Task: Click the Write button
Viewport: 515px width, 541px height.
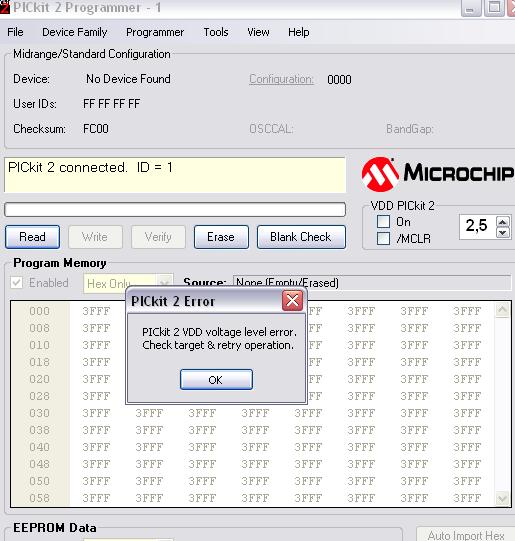Action: (x=95, y=237)
